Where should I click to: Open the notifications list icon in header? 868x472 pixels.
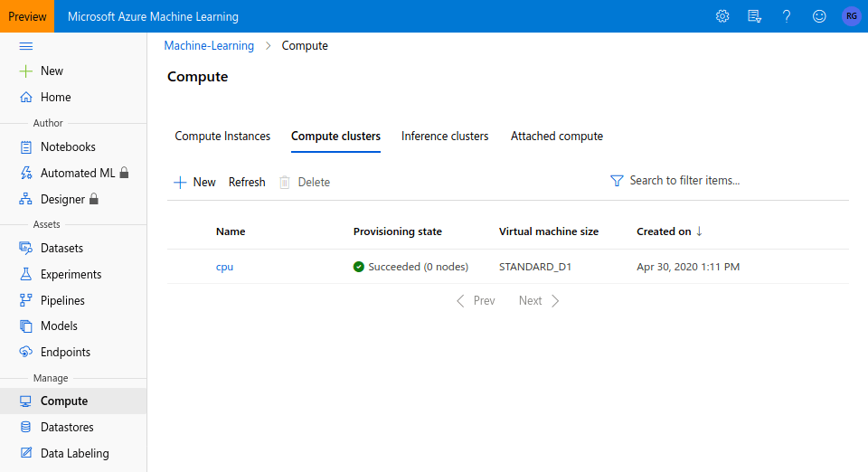754,16
